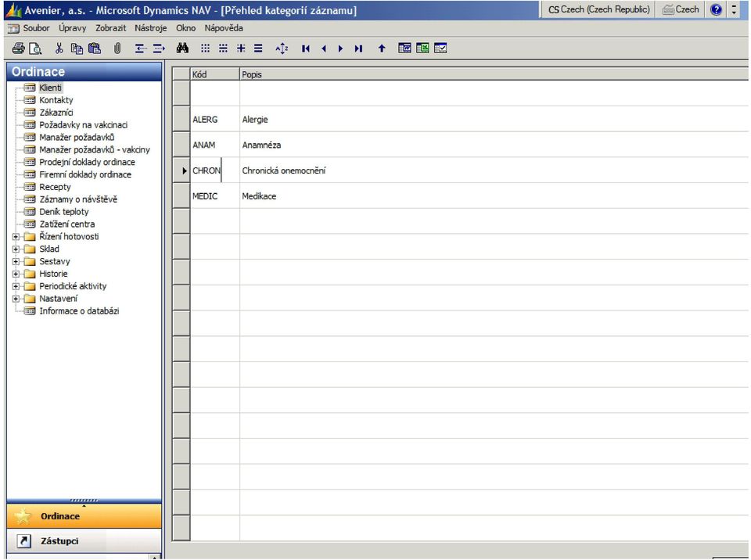
Task: Click the Zástupci navigation pane button
Action: coord(84,541)
